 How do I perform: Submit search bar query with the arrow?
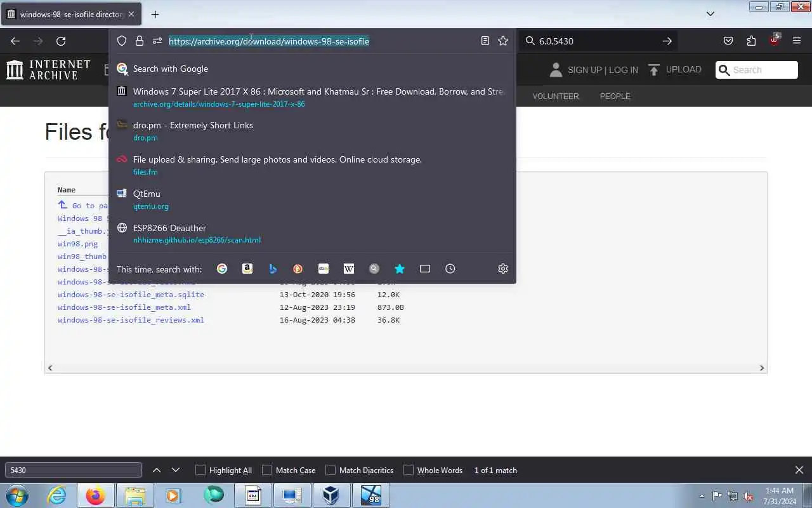(x=667, y=41)
